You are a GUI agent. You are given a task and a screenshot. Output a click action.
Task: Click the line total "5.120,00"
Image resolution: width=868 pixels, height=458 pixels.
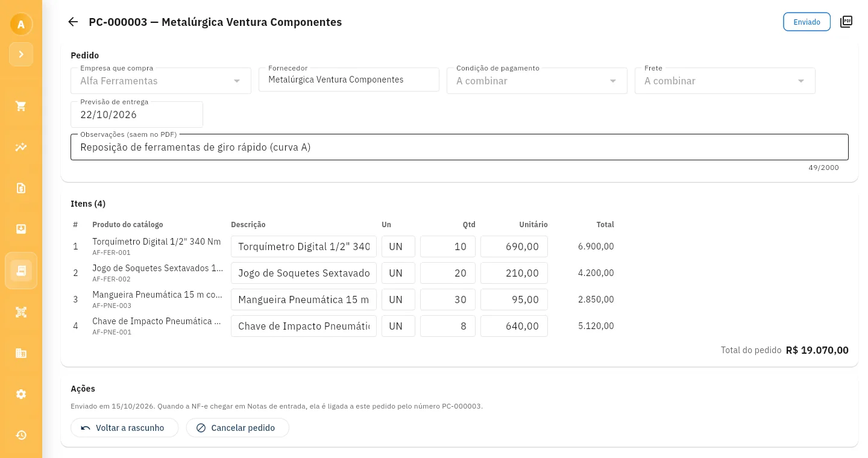[596, 326]
